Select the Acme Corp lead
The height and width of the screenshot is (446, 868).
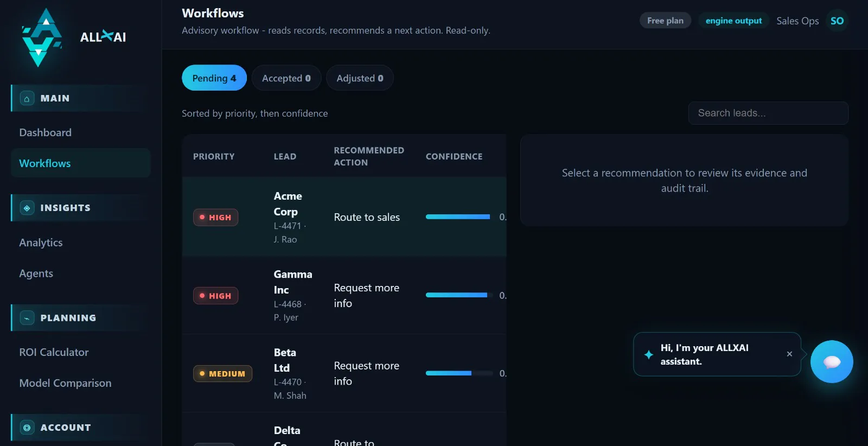[344, 217]
